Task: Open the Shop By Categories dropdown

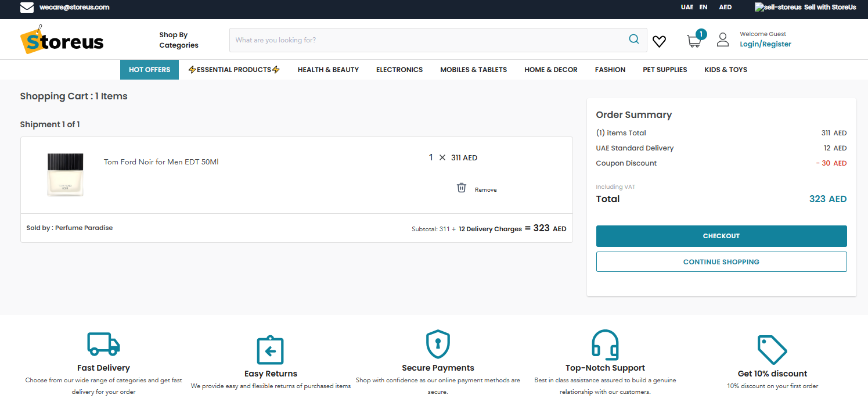Action: click(x=179, y=40)
